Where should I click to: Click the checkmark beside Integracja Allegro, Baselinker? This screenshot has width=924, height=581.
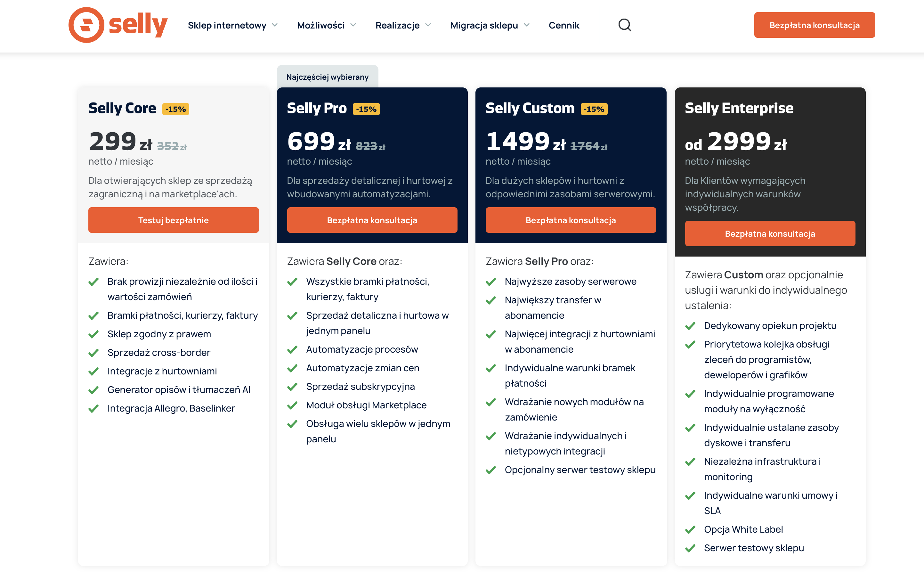click(93, 409)
